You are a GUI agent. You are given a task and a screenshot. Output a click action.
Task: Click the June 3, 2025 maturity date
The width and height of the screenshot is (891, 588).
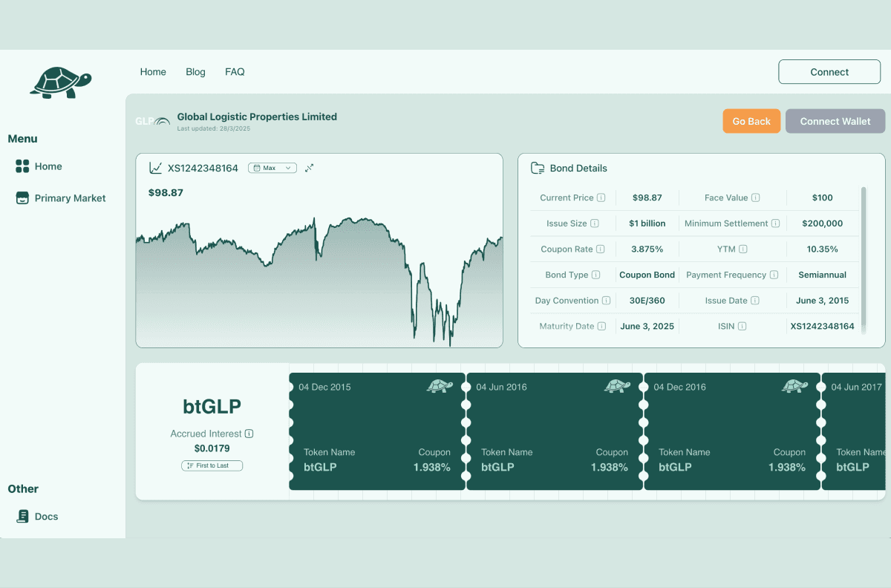point(647,326)
